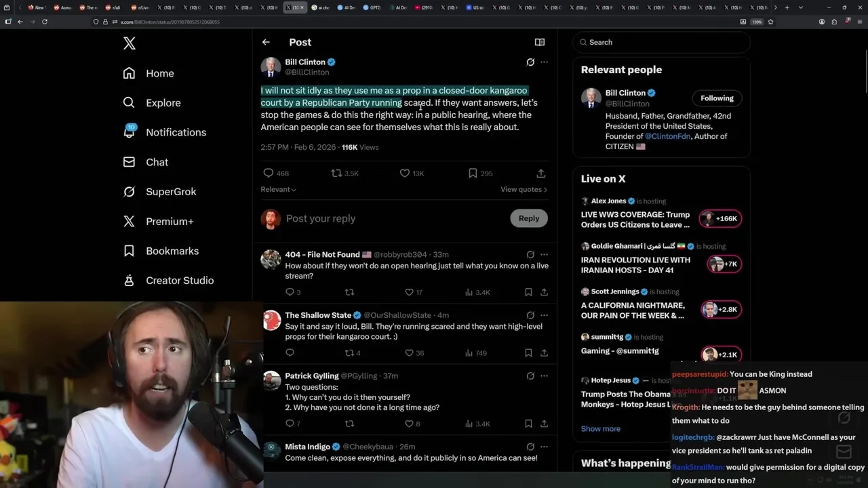Open Explore from the sidebar

[152, 103]
